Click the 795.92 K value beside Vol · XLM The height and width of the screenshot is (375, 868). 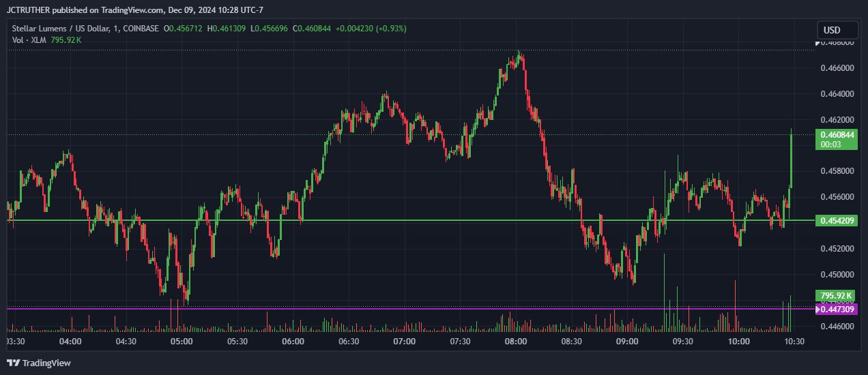tap(66, 40)
